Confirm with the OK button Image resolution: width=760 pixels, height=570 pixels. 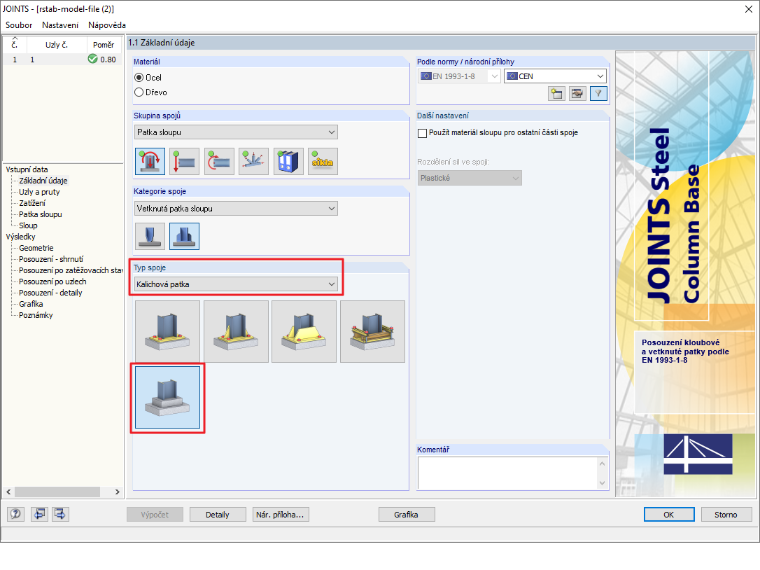[x=669, y=515]
